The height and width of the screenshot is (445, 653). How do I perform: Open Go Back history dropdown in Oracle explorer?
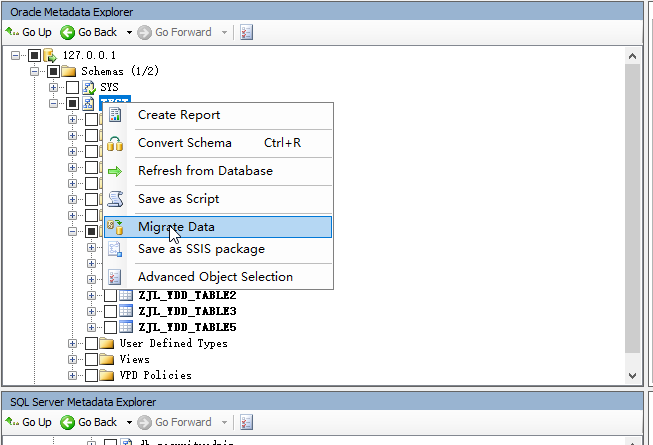[129, 32]
